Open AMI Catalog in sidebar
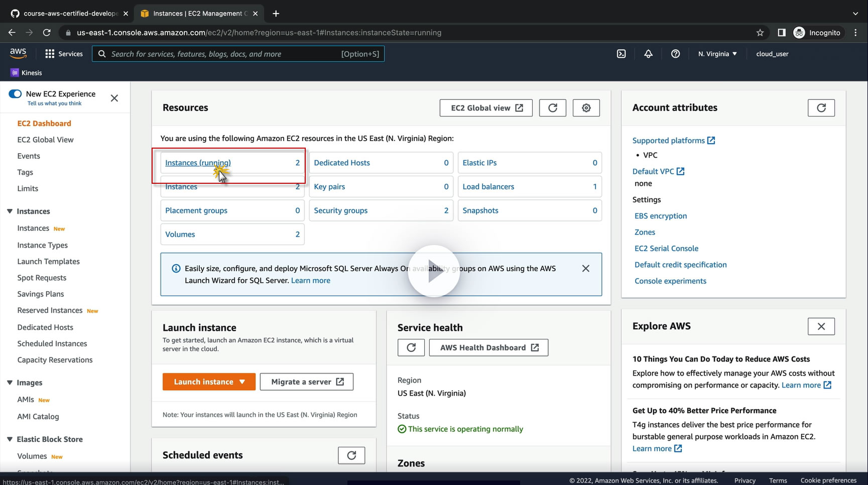 pos(38,417)
